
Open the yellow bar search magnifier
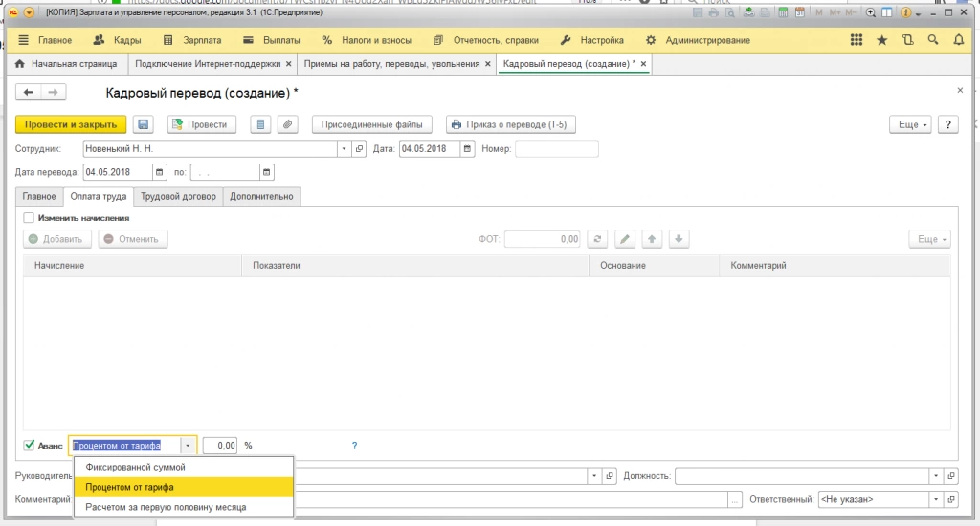tap(933, 40)
